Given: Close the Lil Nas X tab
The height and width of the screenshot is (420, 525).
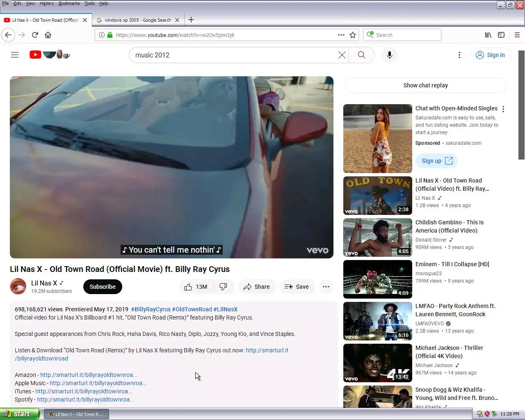Looking at the screenshot, I should click(x=85, y=20).
